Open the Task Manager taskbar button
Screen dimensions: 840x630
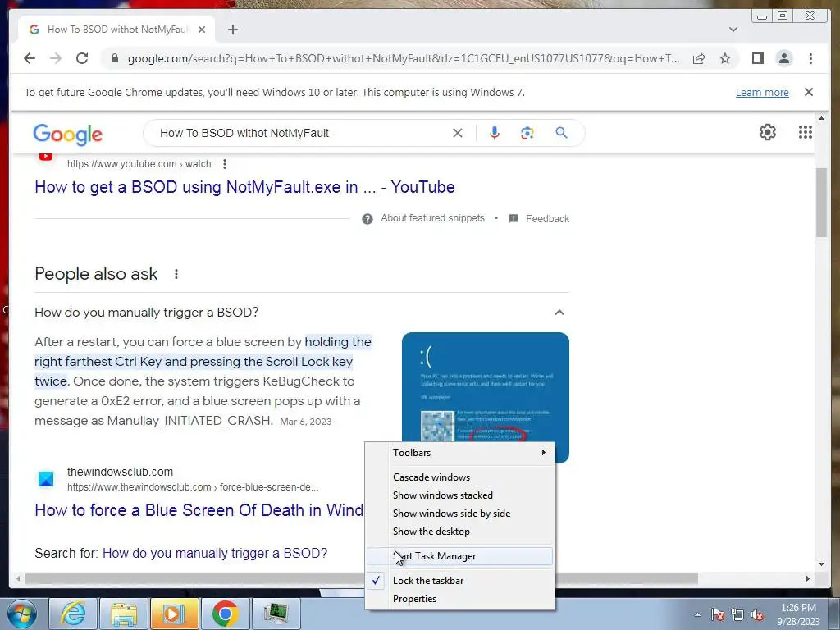coord(276,614)
